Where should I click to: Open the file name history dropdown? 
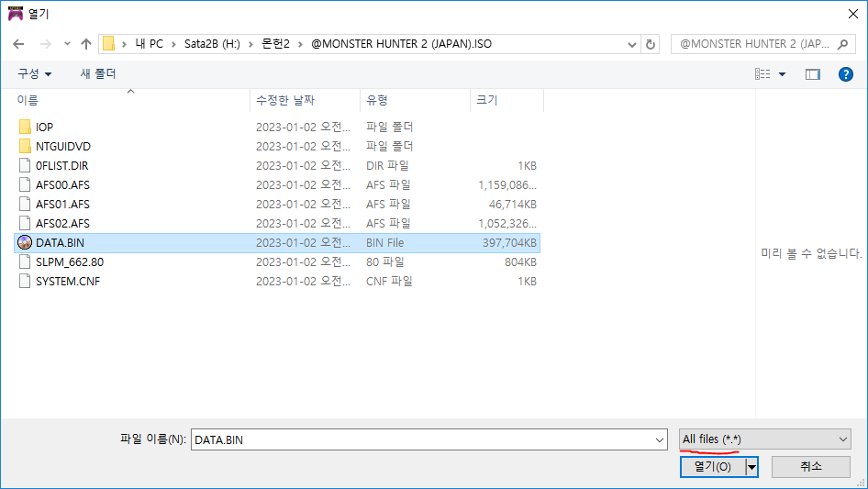(660, 439)
